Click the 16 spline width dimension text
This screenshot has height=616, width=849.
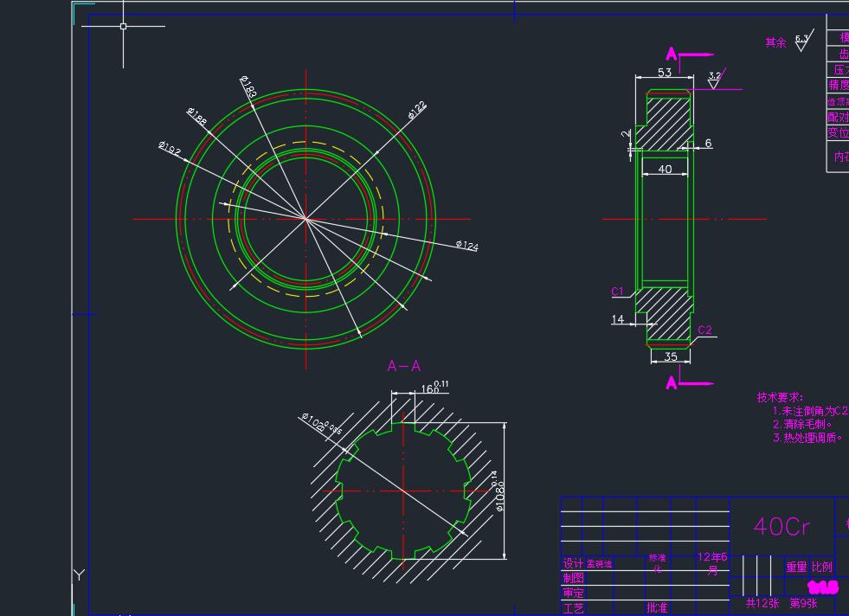click(x=435, y=387)
